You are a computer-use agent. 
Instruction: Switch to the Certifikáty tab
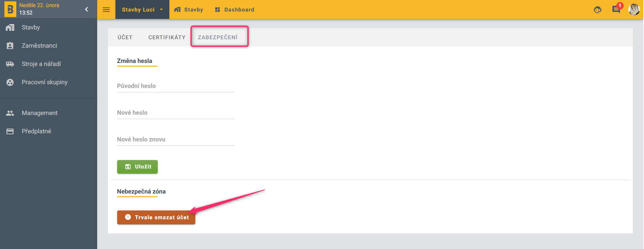(167, 37)
